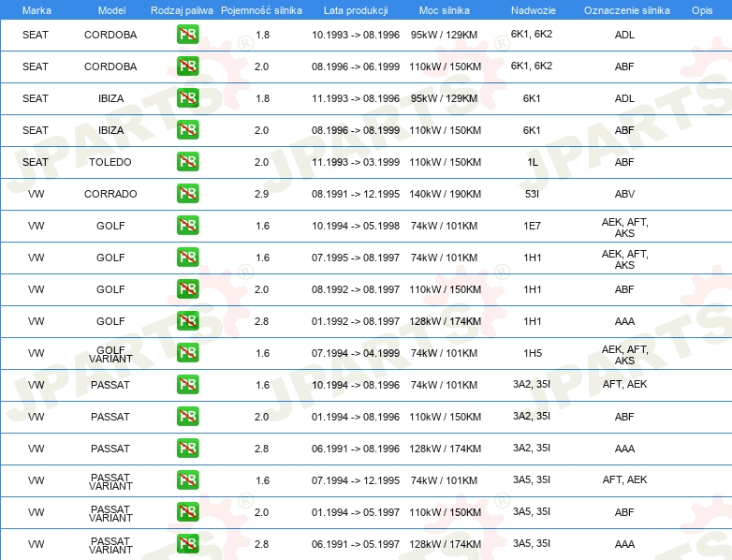The height and width of the screenshot is (560, 732).
Task: Click fuel icon in GOLF 1E7 row
Action: point(187,225)
